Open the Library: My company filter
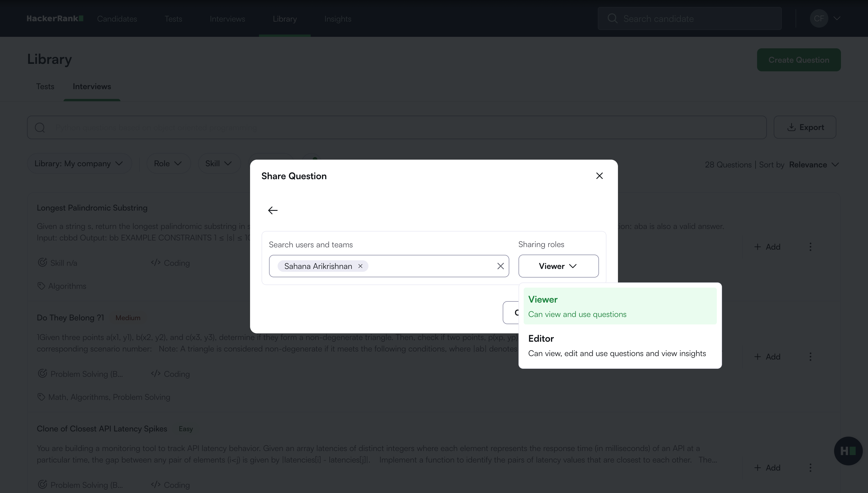Viewport: 868px width, 493px height. pos(79,164)
